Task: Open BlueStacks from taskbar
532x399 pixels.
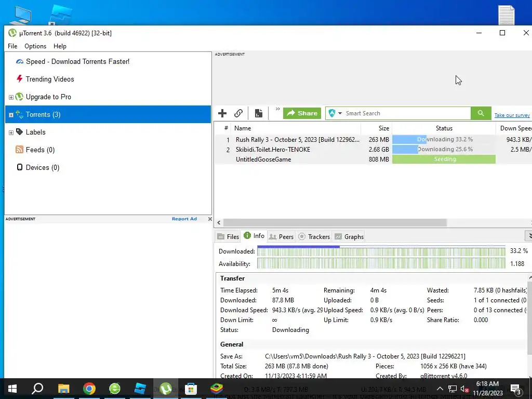Action: tap(217, 389)
